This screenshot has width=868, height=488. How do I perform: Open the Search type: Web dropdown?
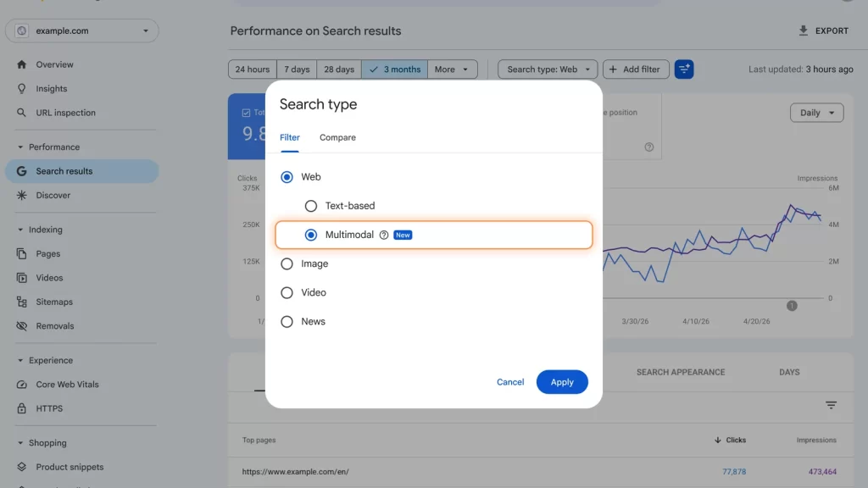[x=548, y=69]
